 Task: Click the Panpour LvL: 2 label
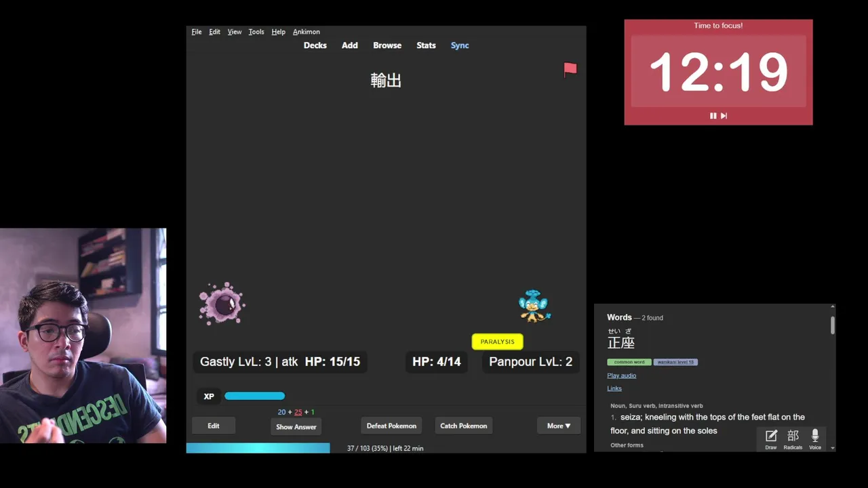(531, 362)
